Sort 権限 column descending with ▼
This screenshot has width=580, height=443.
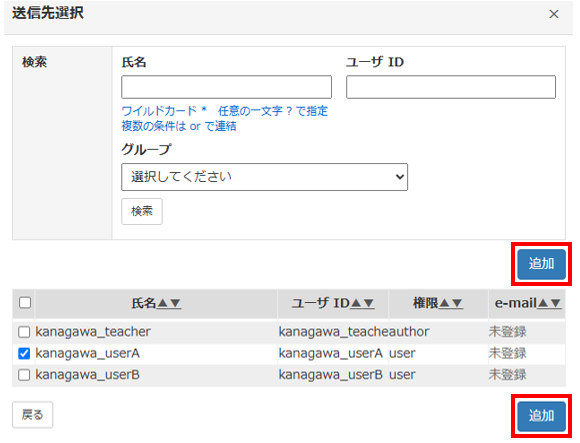[457, 304]
